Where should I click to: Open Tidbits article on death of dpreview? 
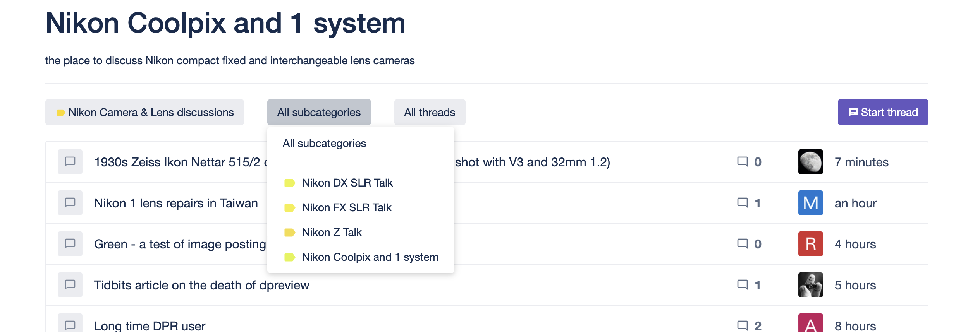201,285
